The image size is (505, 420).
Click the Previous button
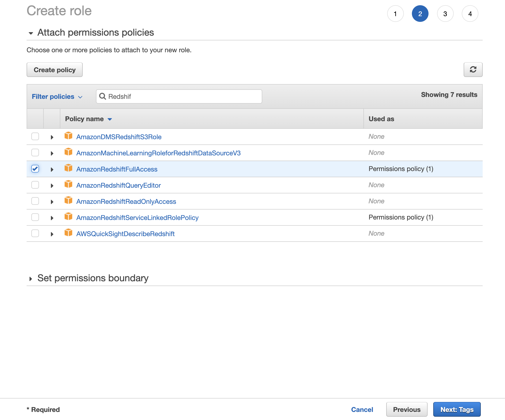[x=407, y=409]
